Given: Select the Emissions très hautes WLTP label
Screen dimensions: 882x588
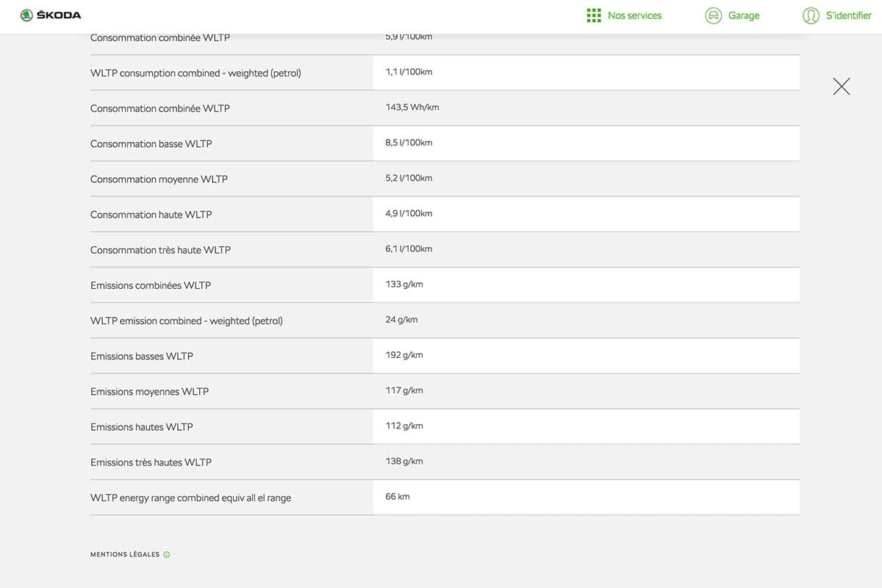Looking at the screenshot, I should tap(151, 462).
